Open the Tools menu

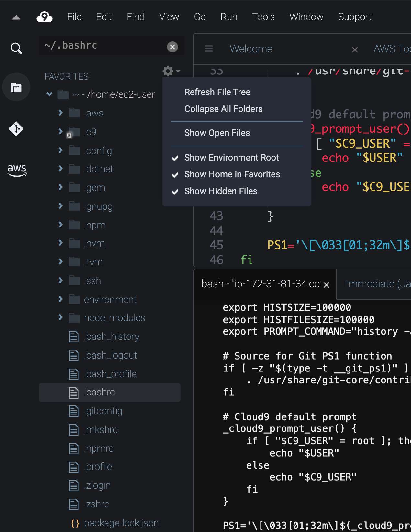(x=263, y=17)
